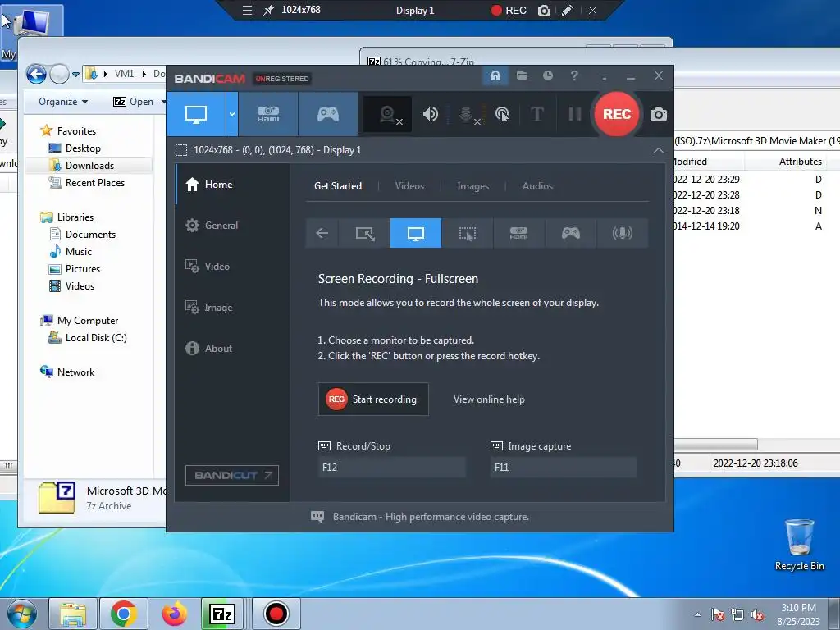Image resolution: width=840 pixels, height=630 pixels.
Task: Click the Record/Stop hotkey field F12
Action: [391, 467]
